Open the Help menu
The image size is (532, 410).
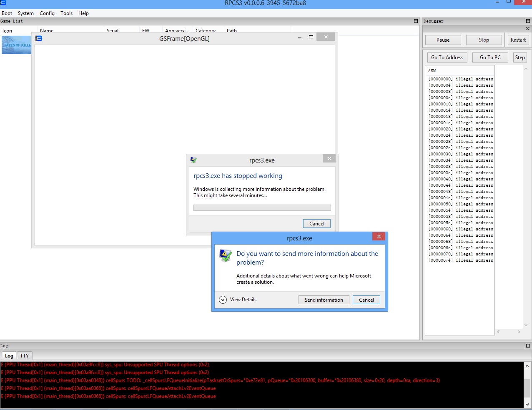pos(84,13)
